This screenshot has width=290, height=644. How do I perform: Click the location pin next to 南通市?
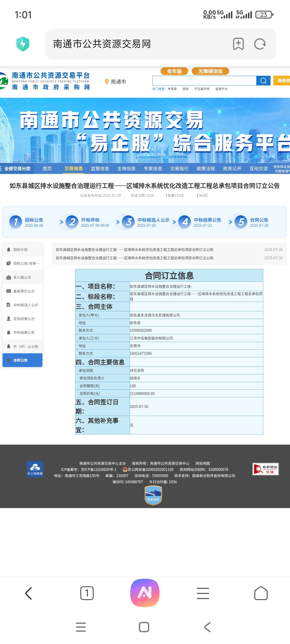click(x=106, y=82)
